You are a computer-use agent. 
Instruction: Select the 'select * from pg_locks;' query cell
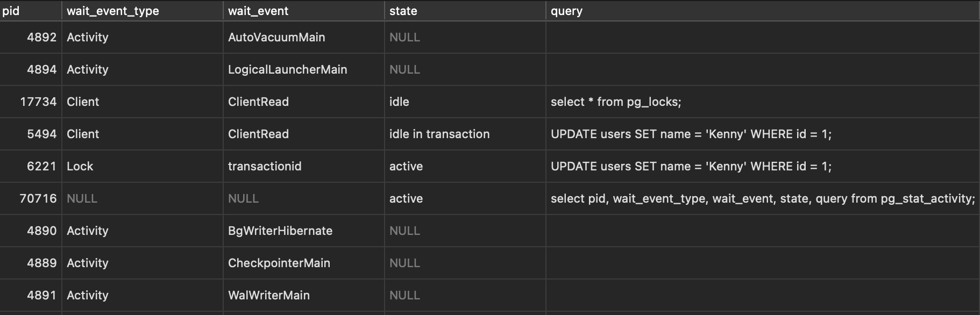click(616, 102)
